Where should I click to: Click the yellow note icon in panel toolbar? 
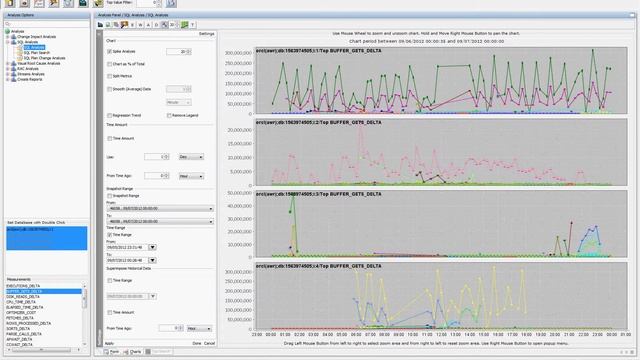tap(124, 25)
